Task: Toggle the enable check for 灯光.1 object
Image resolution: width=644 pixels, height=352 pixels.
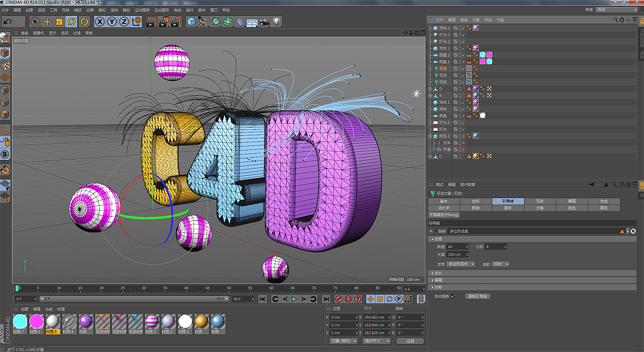Action: coord(462,122)
